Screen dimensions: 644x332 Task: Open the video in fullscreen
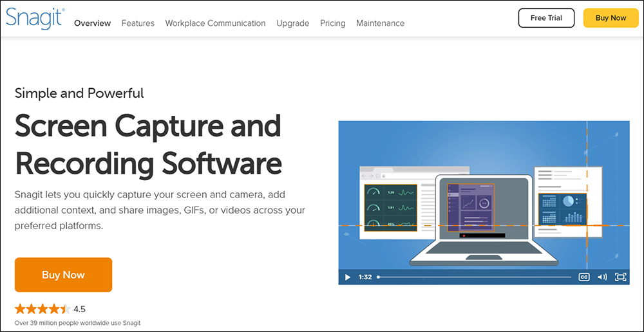[621, 277]
